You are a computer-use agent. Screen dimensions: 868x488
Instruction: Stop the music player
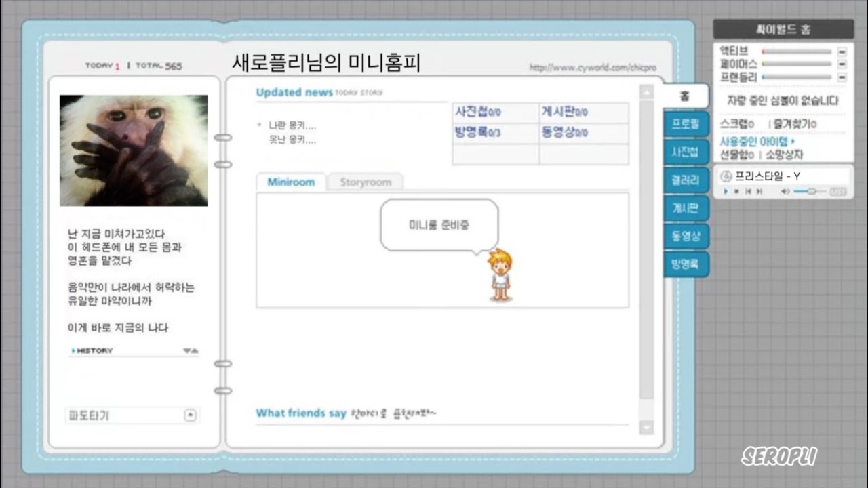(x=736, y=192)
